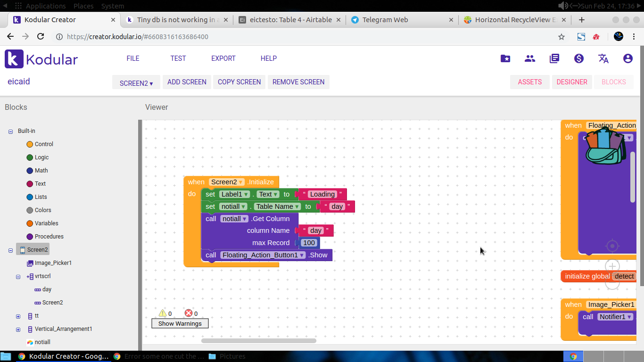Screen dimensions: 644x362
Task: Center the workspace with the crosshair icon
Action: coord(612,246)
